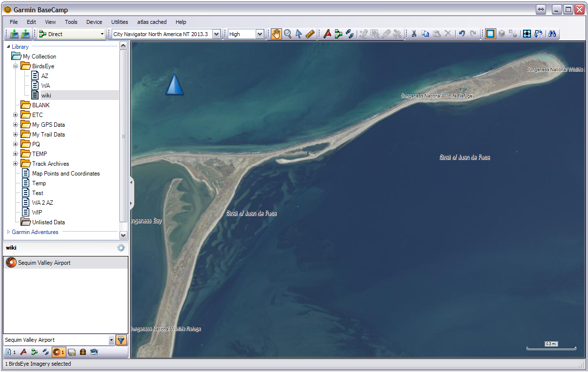Screen dimensions: 588x372
Task: Toggle the waypoints flag filter in bottom bar
Action: click(23, 352)
